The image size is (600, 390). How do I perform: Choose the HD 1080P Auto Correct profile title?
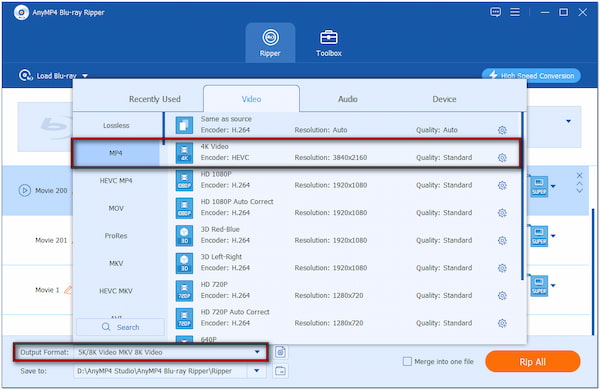[237, 202]
